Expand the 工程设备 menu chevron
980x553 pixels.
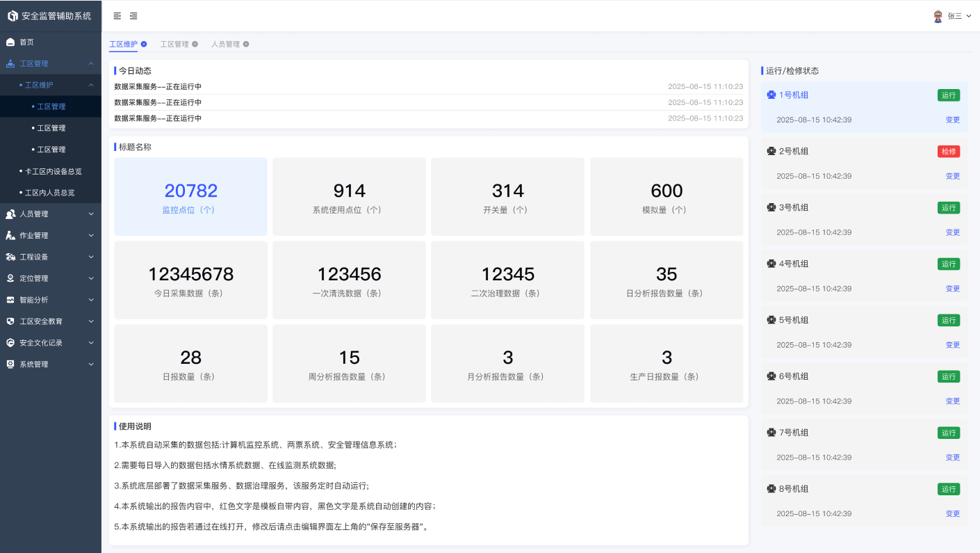91,257
